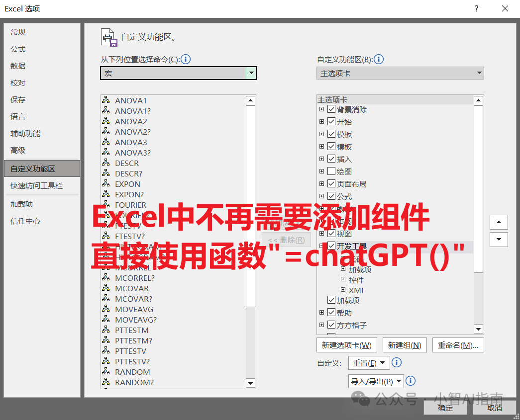Viewport: 520px width, 420px height.
Task: Click the macro icon beside EXPON
Action: click(106, 183)
